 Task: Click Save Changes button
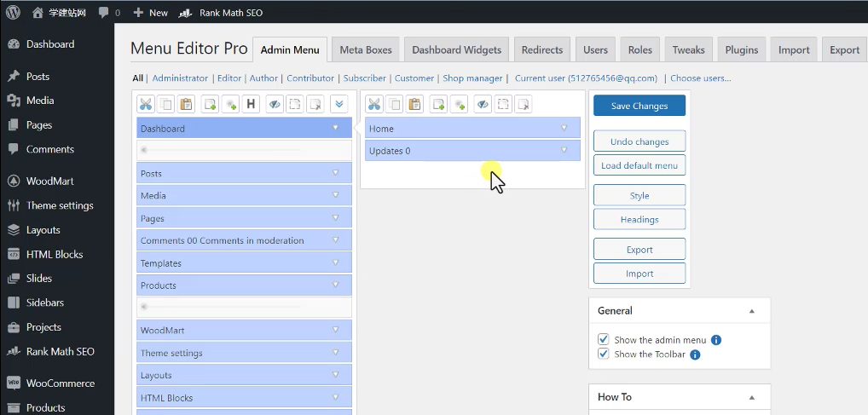[x=639, y=106]
